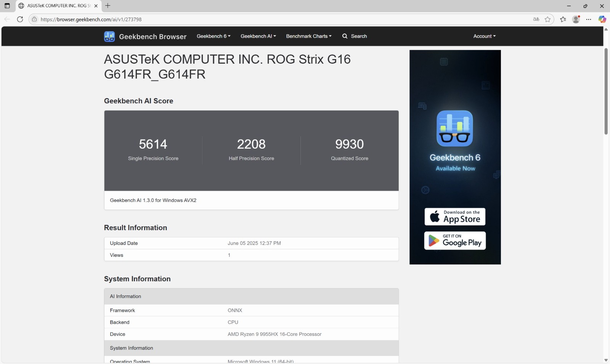This screenshot has height=364, width=610.
Task: Select the 9930 quantized score
Action: pyautogui.click(x=349, y=144)
